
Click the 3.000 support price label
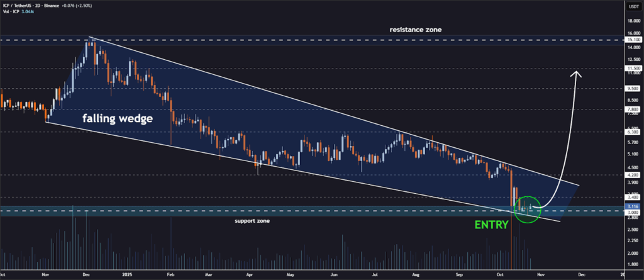pyautogui.click(x=632, y=213)
